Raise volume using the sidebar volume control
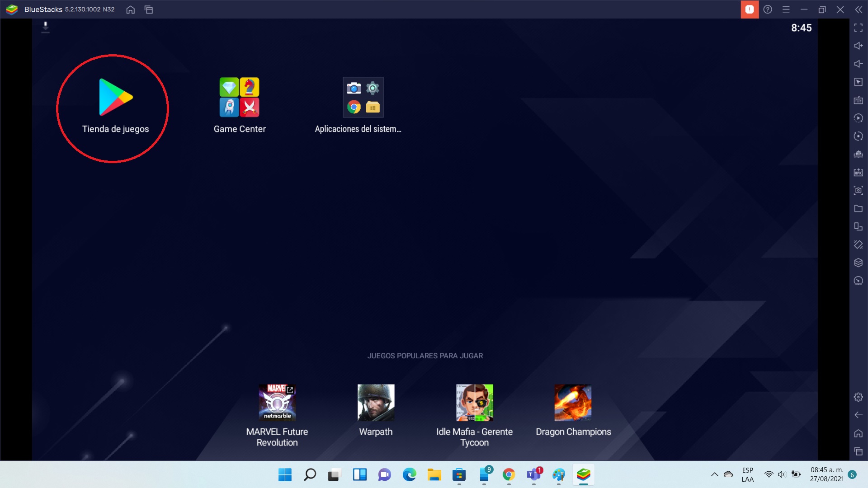Viewport: 868px width, 488px height. pyautogui.click(x=858, y=46)
